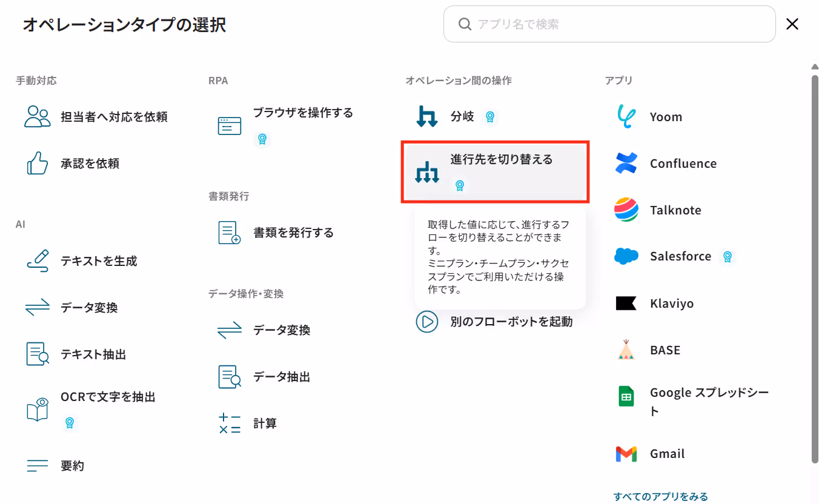Click the browser window icon for ブラウザを操作する
The width and height of the screenshot is (819, 504).
click(230, 125)
